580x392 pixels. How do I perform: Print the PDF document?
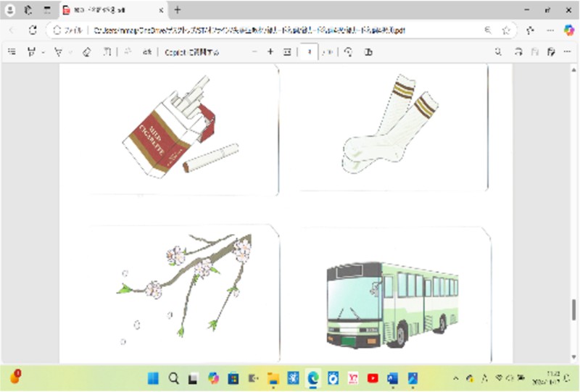point(518,52)
